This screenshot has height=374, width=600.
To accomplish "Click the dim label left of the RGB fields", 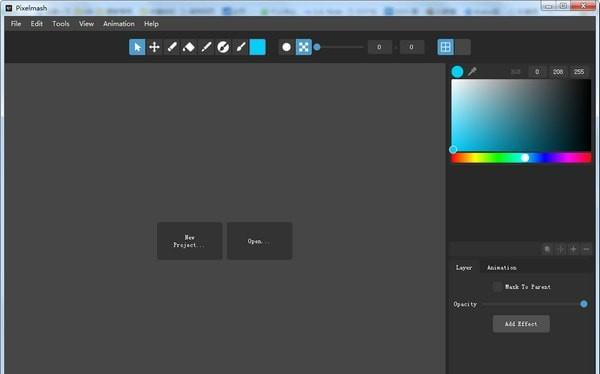I will (x=515, y=72).
